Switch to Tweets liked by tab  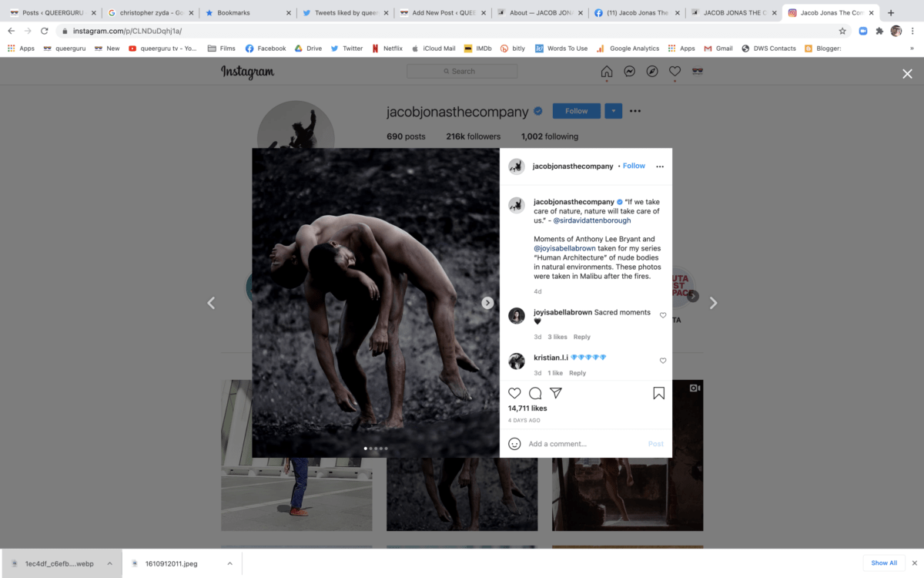(345, 12)
